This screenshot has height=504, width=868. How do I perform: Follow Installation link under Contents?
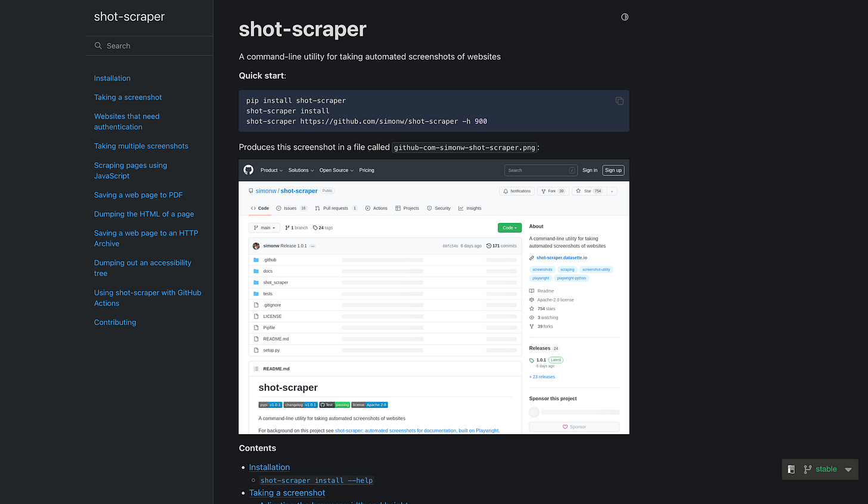coord(269,468)
